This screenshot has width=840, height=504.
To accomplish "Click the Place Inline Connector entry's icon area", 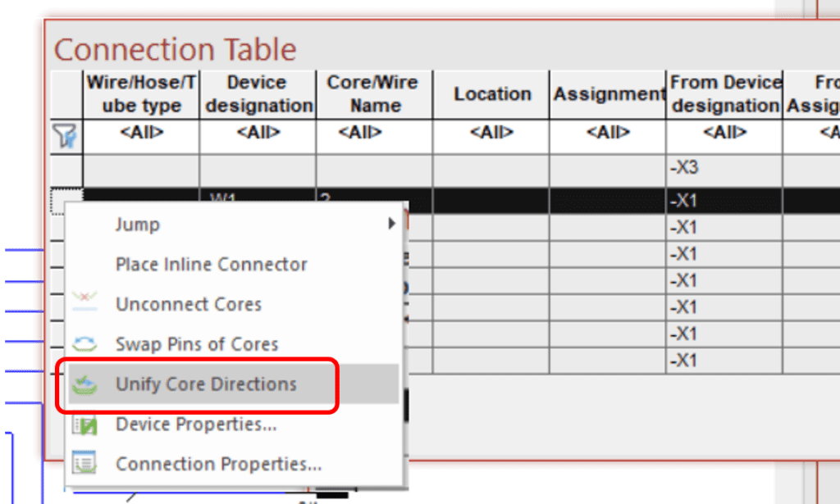I will pos(86,264).
